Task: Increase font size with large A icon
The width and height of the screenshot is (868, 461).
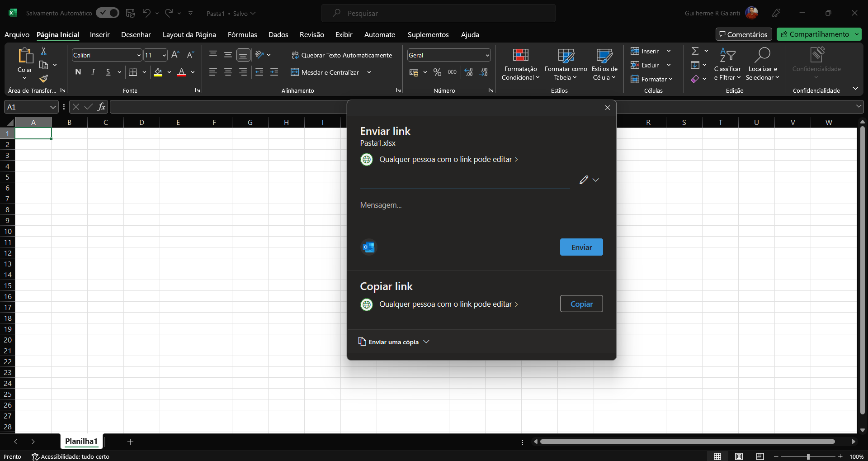Action: [175, 55]
